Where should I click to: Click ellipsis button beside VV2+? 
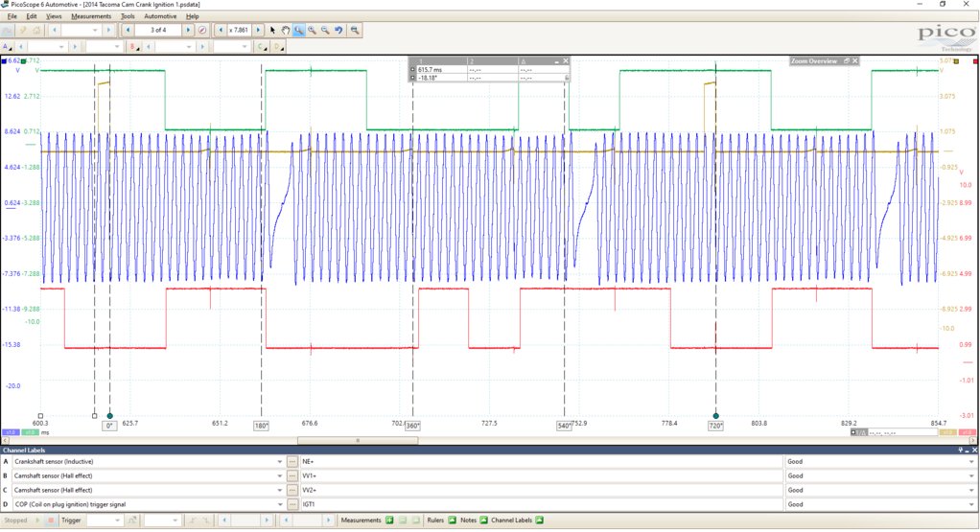(292, 491)
